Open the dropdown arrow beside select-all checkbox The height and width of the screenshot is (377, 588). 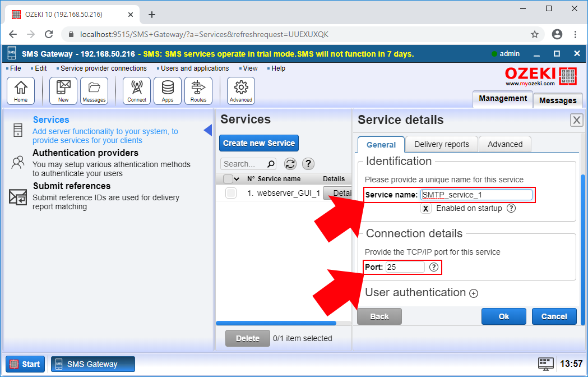(x=237, y=179)
